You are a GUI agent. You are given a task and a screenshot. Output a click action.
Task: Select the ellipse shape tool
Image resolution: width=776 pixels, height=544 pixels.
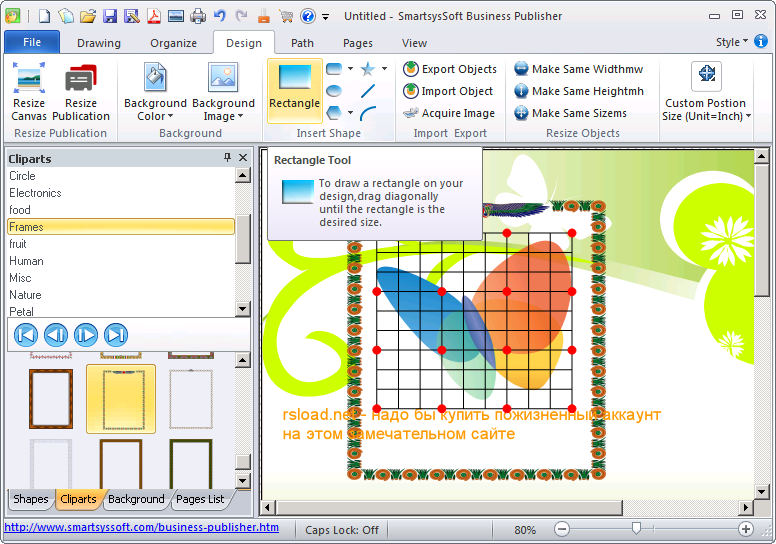pyautogui.click(x=334, y=91)
